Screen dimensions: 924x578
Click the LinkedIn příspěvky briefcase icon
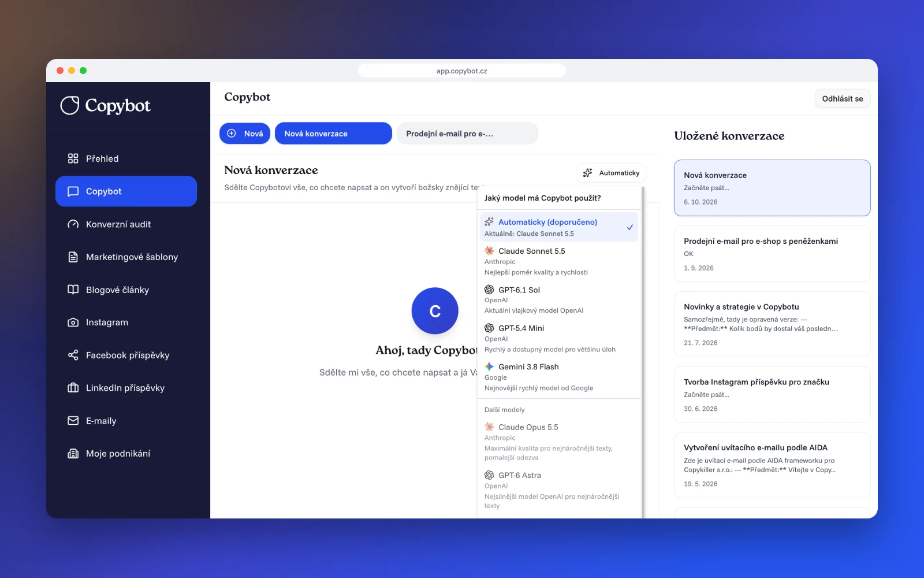point(73,388)
